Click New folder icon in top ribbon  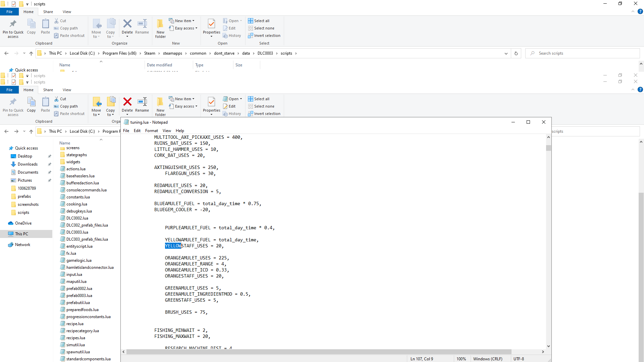(x=160, y=24)
